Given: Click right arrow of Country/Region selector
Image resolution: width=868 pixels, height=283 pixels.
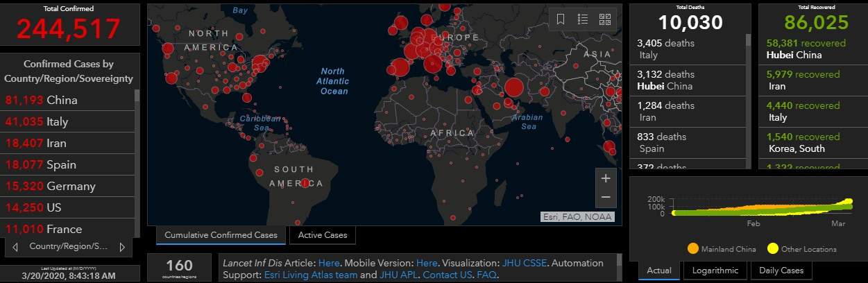Looking at the screenshot, I should coord(122,247).
